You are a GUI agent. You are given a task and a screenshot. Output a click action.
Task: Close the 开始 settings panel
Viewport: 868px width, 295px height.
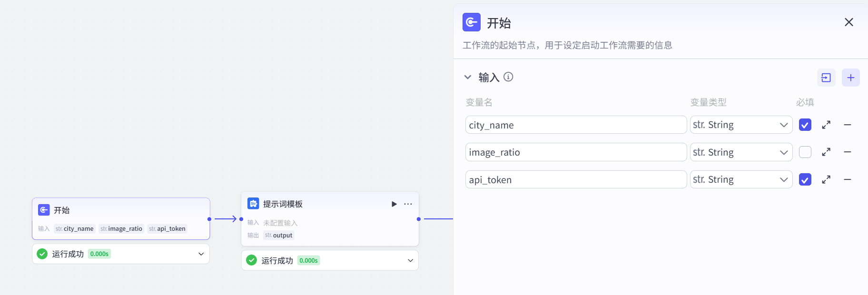[x=849, y=22]
